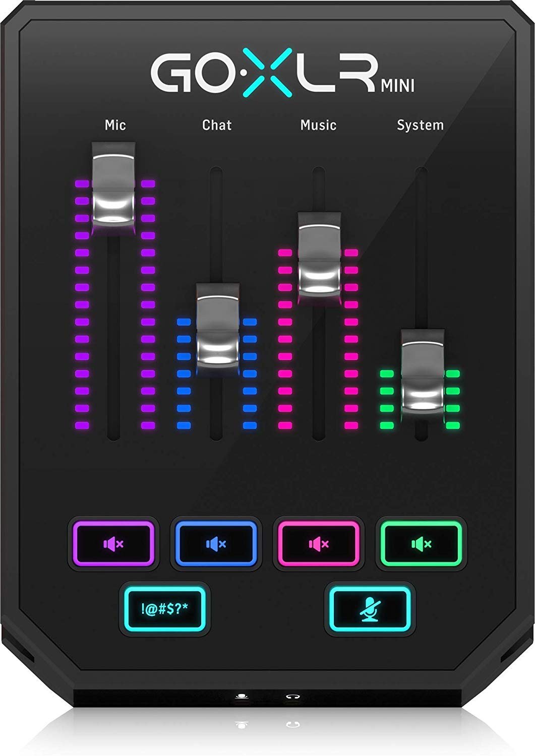Click the Chat channel heading
This screenshot has height=756, width=535.
pyautogui.click(x=217, y=124)
